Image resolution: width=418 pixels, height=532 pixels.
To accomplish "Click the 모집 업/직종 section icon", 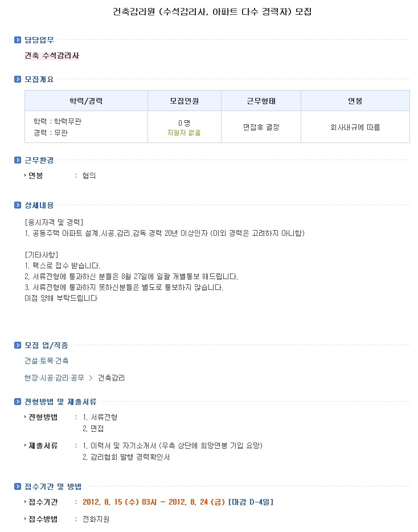I will 18,345.
